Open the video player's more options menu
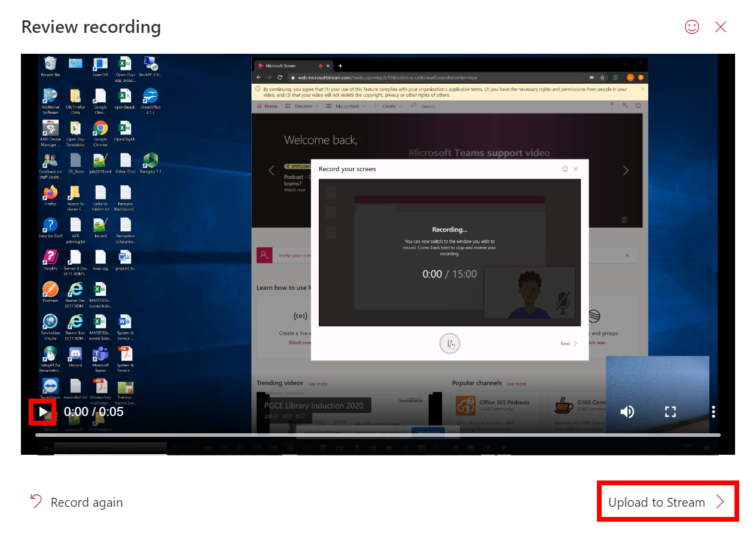Screen dimensions: 756x548 click(x=714, y=412)
